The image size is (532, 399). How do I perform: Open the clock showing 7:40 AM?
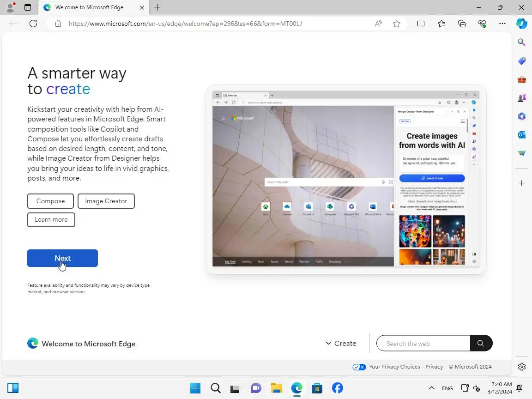point(499,388)
